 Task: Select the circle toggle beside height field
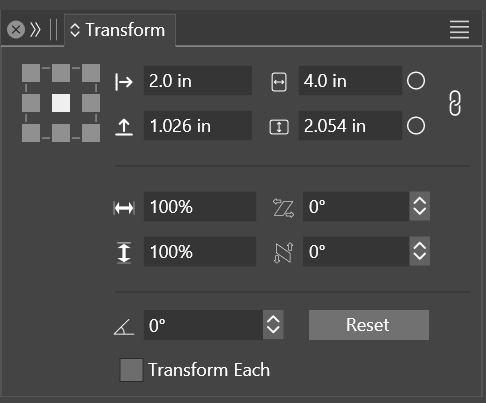(416, 126)
